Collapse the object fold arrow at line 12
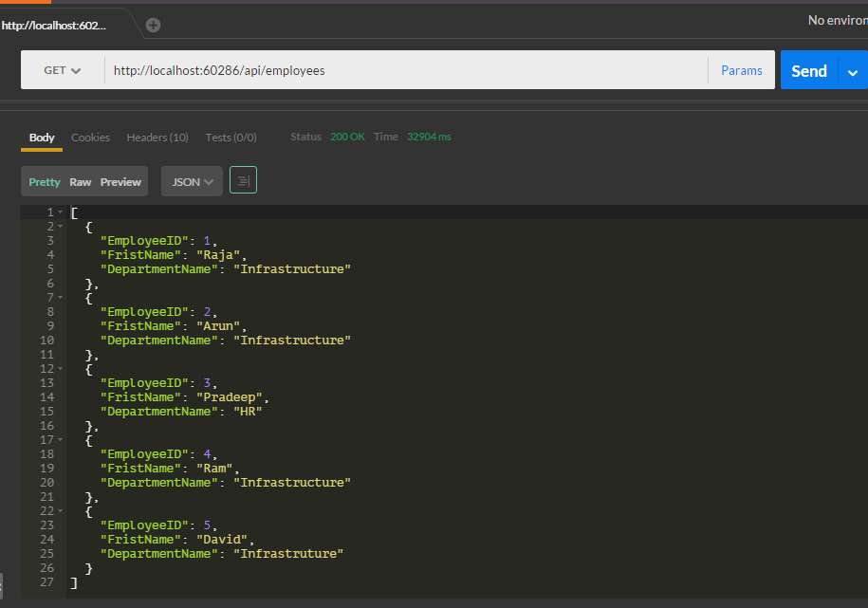 (61, 369)
